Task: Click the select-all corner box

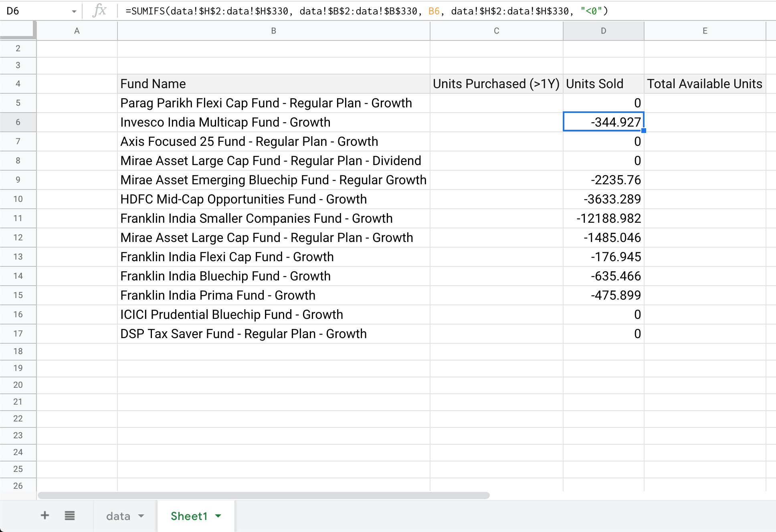Action: 18,30
